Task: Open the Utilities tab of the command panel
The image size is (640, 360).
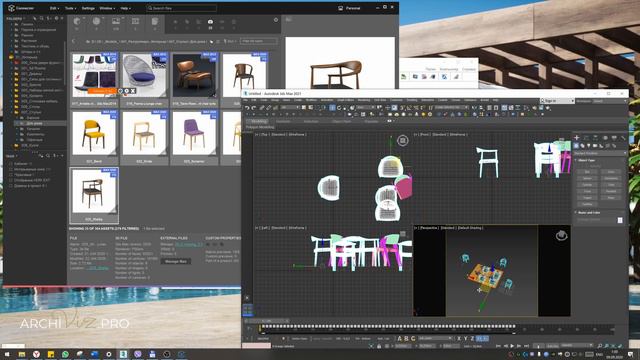Action: point(623,138)
